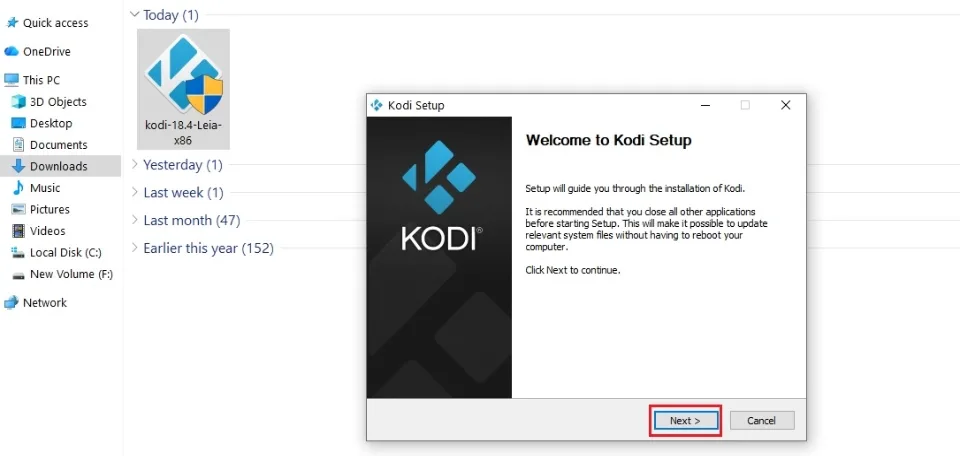Viewport: 960px width, 456px height.
Task: Click the Music note icon
Action: click(x=18, y=188)
